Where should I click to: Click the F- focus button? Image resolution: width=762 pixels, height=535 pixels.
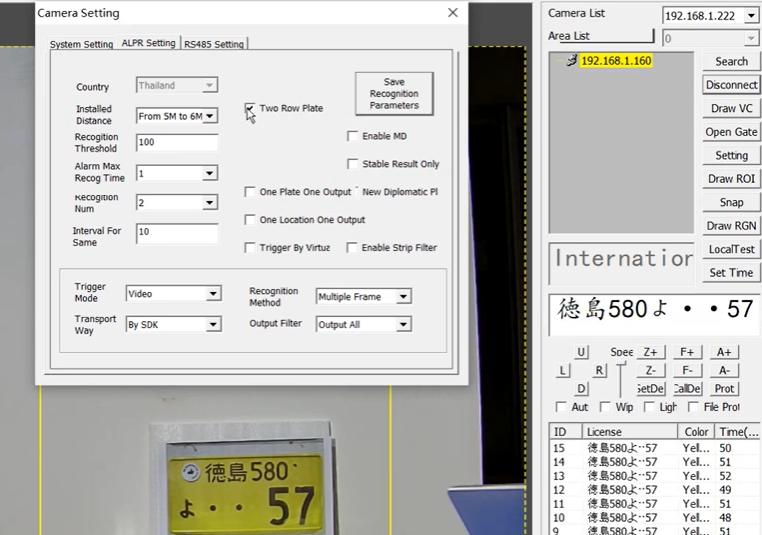coord(687,370)
